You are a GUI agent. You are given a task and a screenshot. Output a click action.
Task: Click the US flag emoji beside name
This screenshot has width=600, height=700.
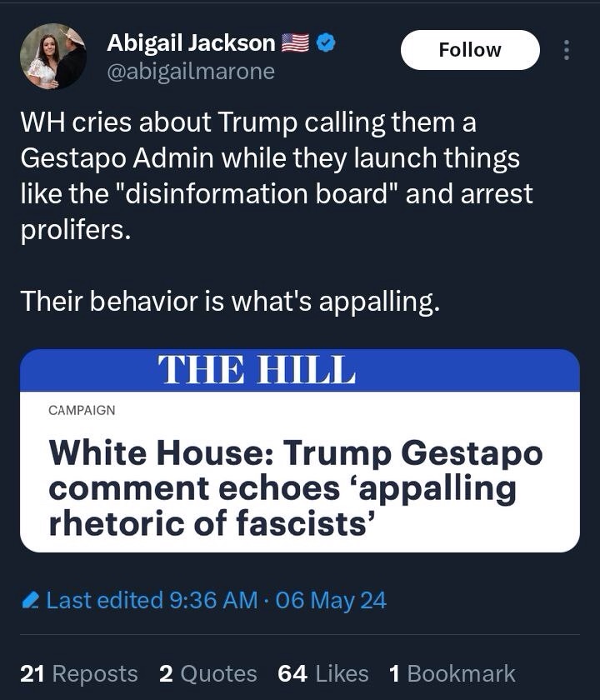click(296, 42)
